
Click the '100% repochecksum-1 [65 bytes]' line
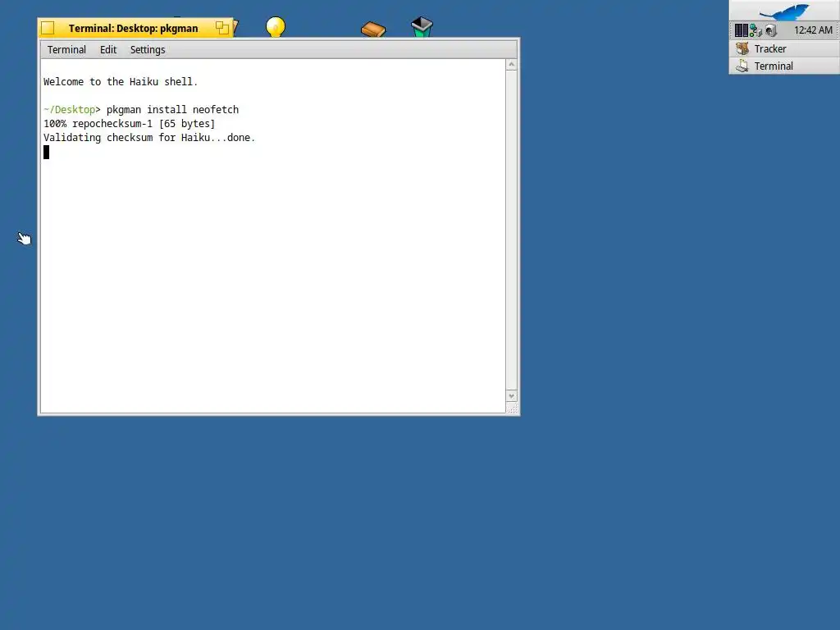(129, 124)
